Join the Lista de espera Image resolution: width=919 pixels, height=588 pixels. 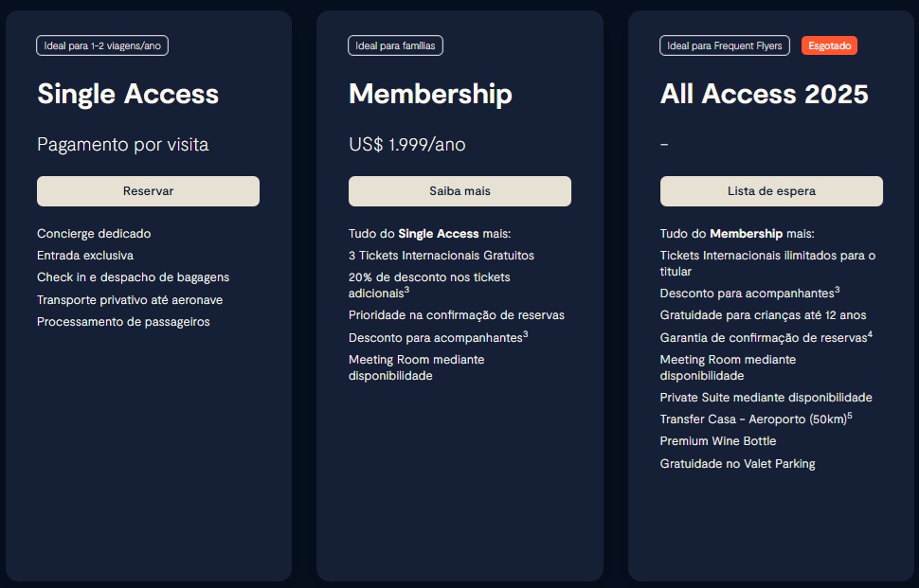pyautogui.click(x=771, y=191)
